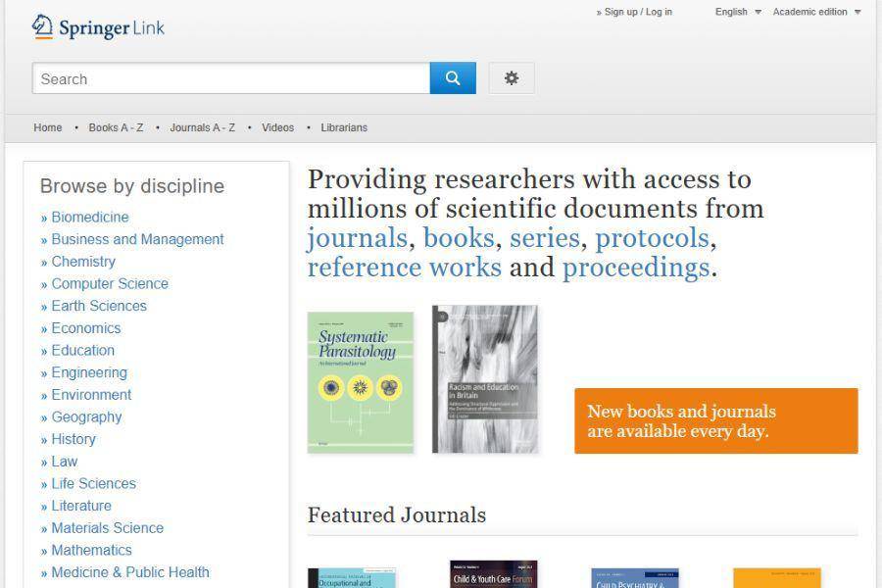Open Journals A - Z menu item
The height and width of the screenshot is (588, 882).
(203, 127)
